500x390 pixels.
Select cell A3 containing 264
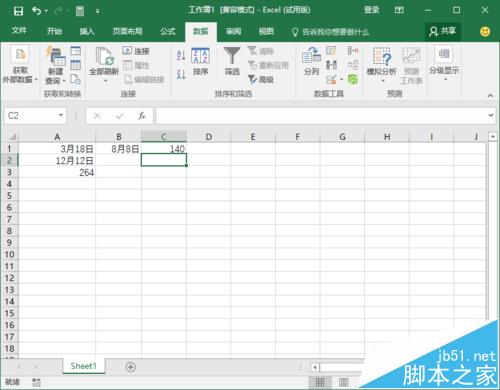tap(57, 172)
